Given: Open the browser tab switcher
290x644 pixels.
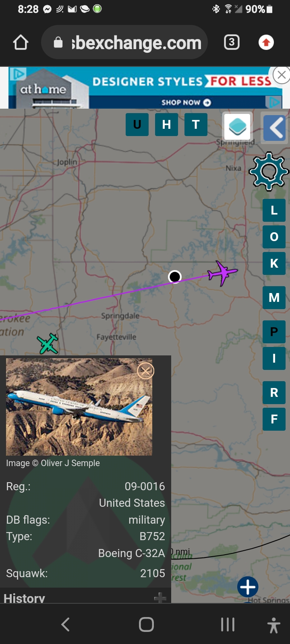Looking at the screenshot, I should click(x=232, y=42).
